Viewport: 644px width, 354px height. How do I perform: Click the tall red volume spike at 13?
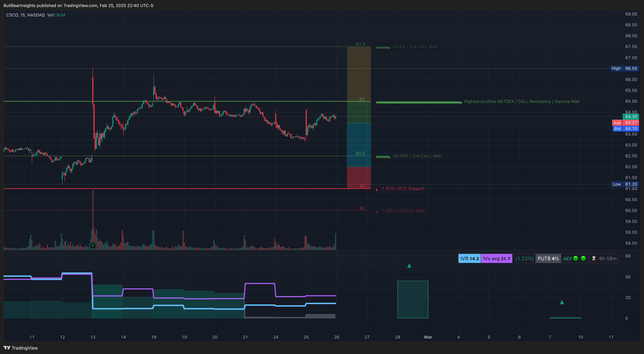coord(93,215)
